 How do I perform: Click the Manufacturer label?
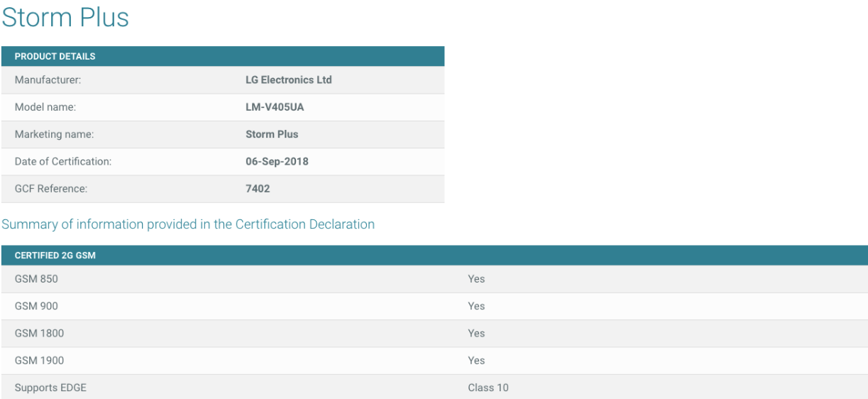(x=48, y=80)
